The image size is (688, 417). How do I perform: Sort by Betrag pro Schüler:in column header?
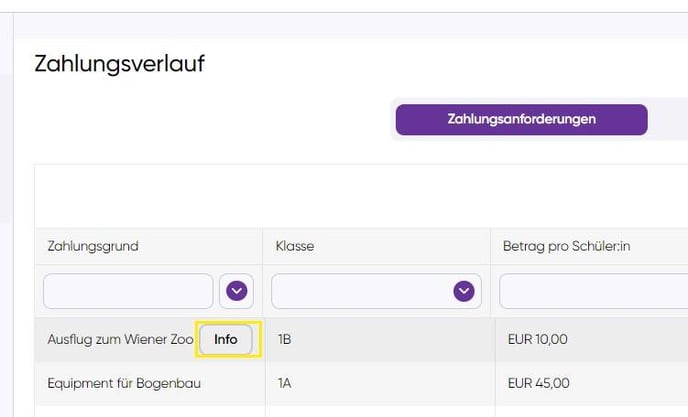pyautogui.click(x=566, y=246)
